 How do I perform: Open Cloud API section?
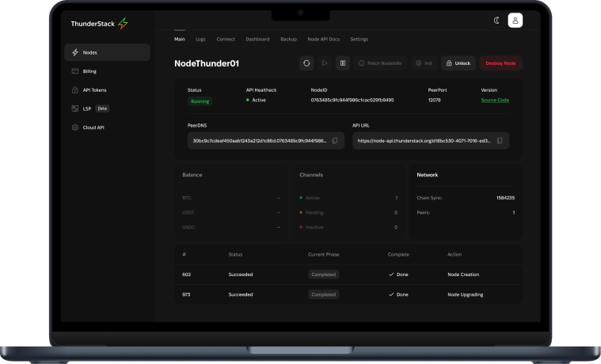coord(93,127)
